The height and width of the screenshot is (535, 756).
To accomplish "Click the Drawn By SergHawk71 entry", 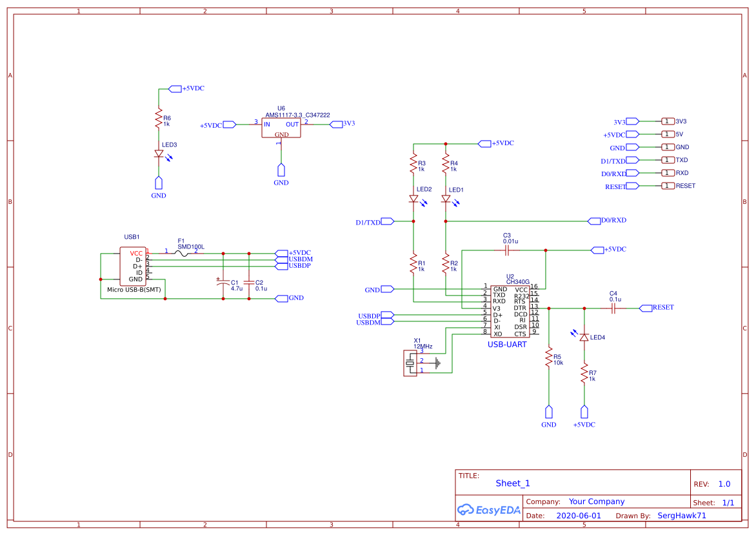I will pos(682,515).
